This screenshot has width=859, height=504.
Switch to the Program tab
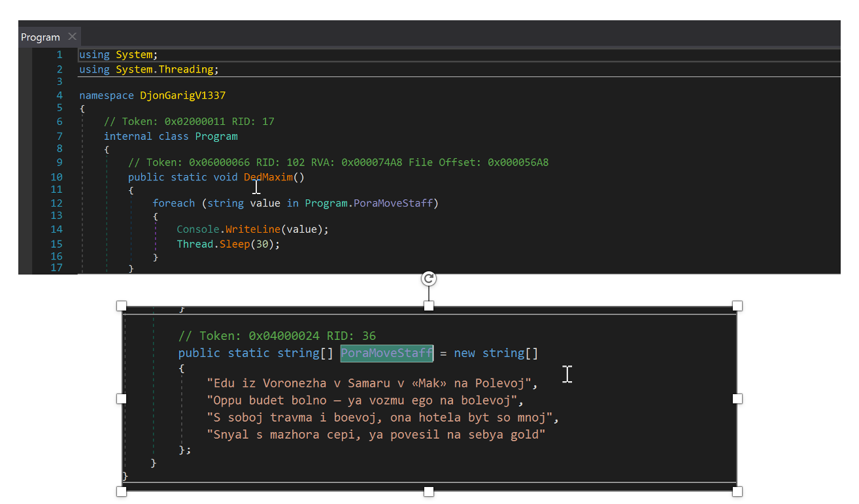[x=41, y=37]
